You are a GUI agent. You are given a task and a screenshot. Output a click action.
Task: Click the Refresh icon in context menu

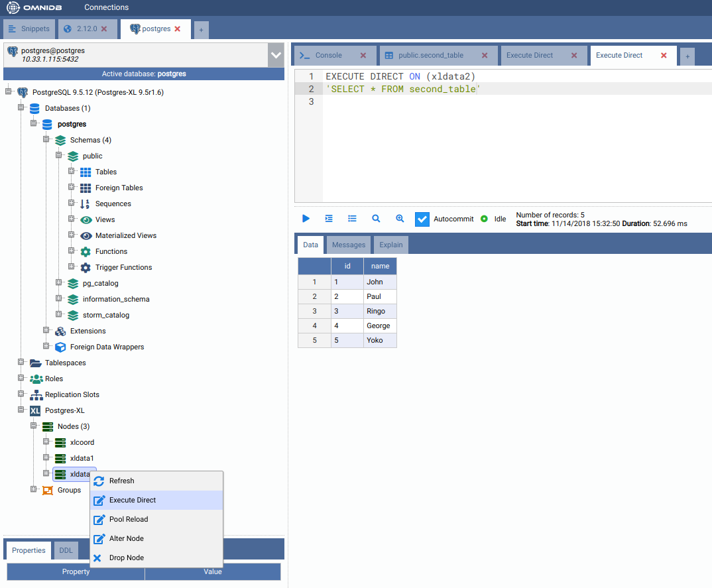click(x=99, y=481)
